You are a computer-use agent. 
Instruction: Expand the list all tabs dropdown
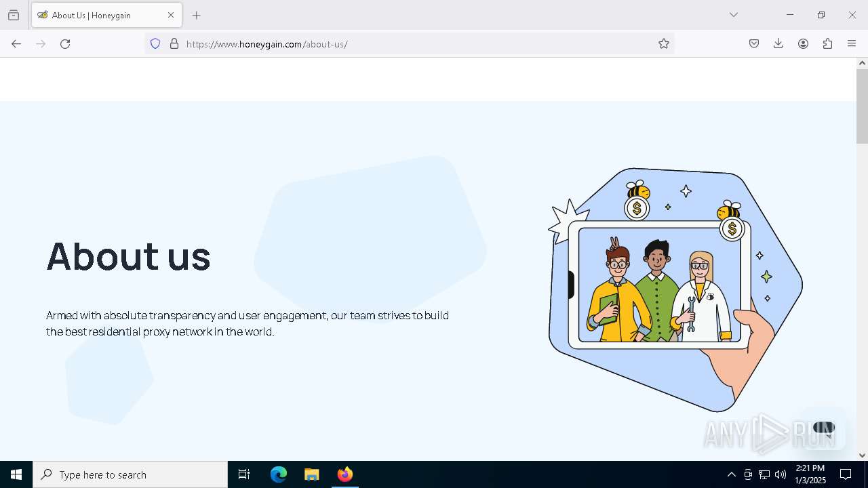(734, 15)
